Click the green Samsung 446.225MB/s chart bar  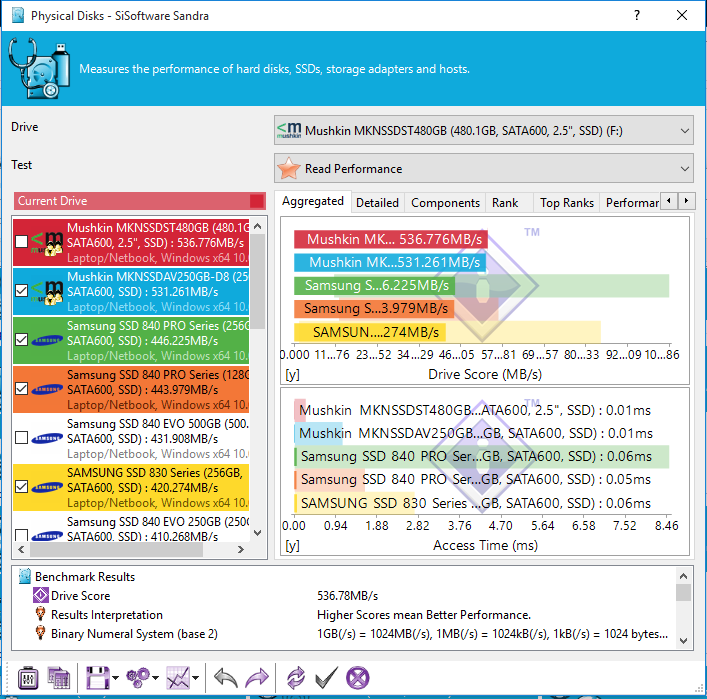coord(374,285)
